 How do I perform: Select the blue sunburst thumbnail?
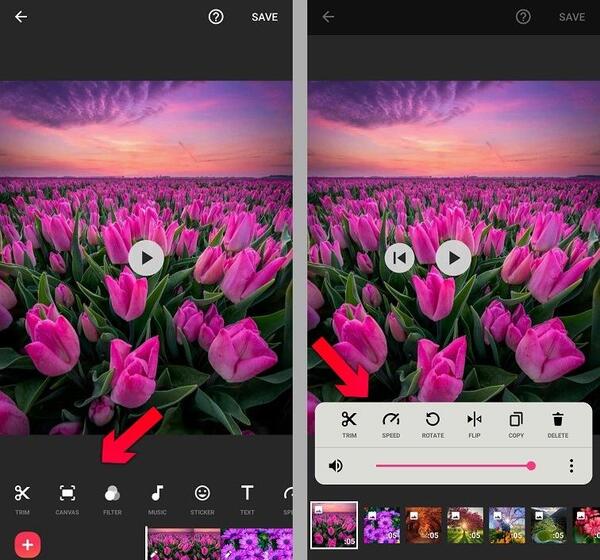507,525
